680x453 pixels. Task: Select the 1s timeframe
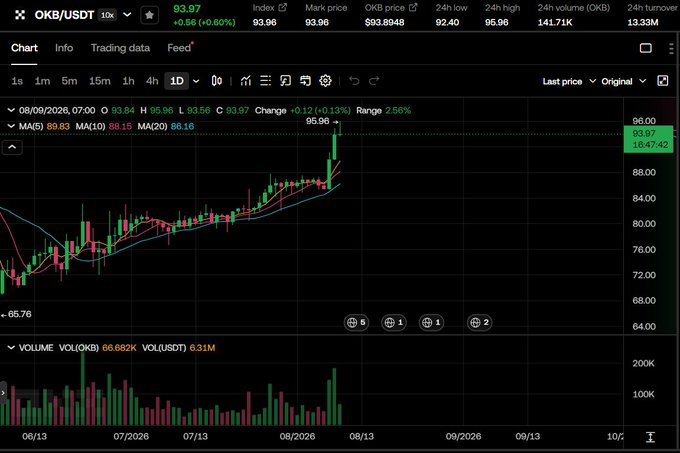(x=17, y=81)
